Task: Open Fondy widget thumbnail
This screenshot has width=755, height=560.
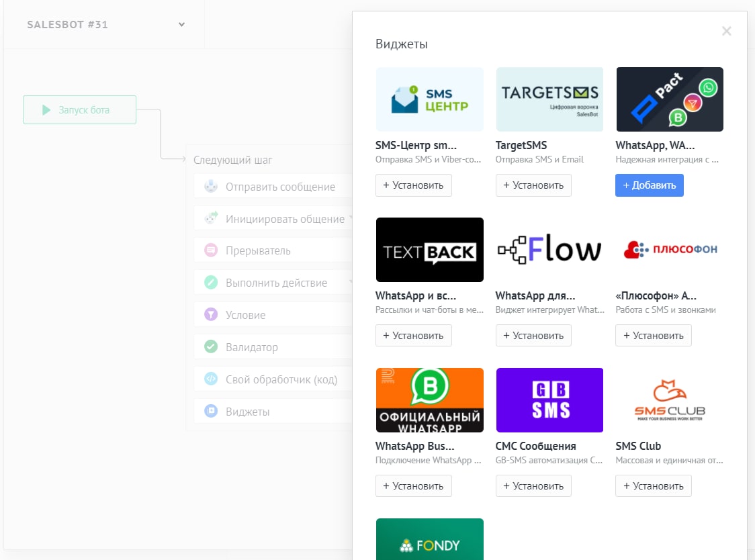Action: pos(429,539)
